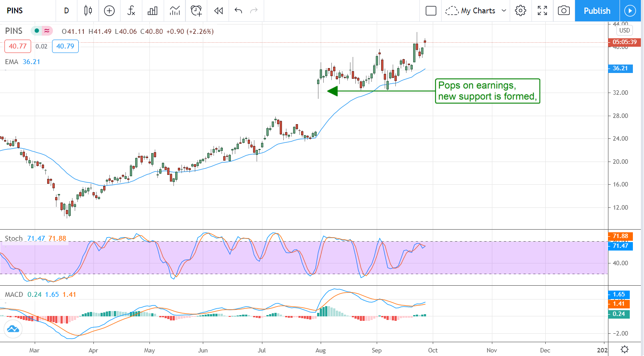
Task: Toggle the select layout square icon
Action: click(431, 11)
